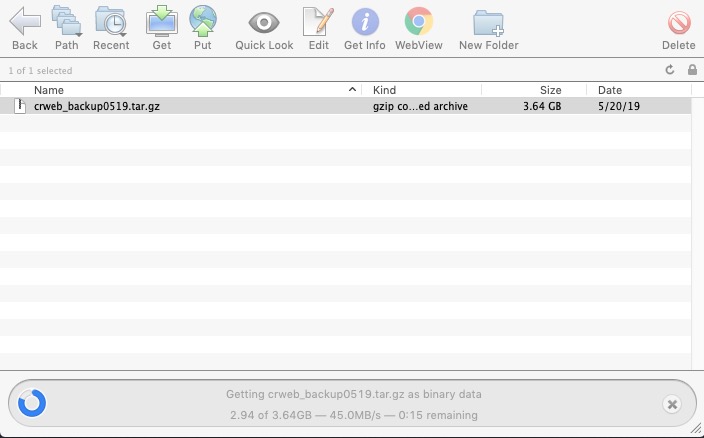This screenshot has height=438, width=704.
Task: Open Quick Look eye icon
Action: point(264,21)
